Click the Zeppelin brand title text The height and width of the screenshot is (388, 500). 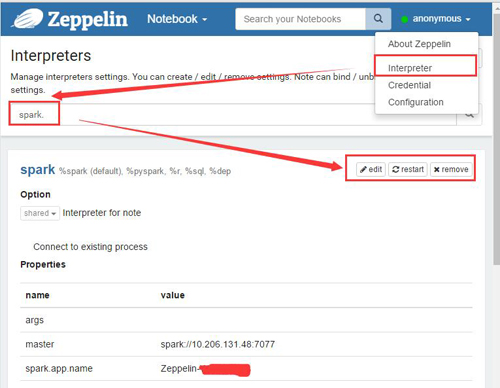pos(87,19)
